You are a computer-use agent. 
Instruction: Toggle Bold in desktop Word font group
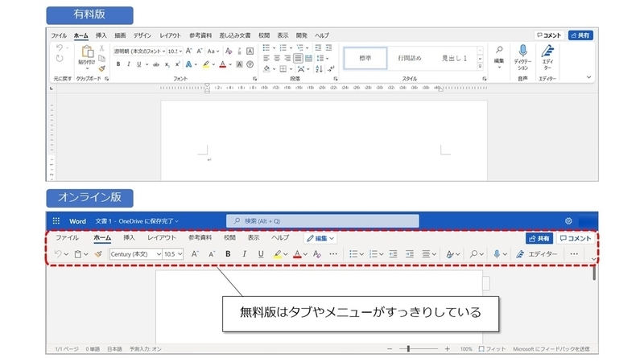(x=118, y=64)
